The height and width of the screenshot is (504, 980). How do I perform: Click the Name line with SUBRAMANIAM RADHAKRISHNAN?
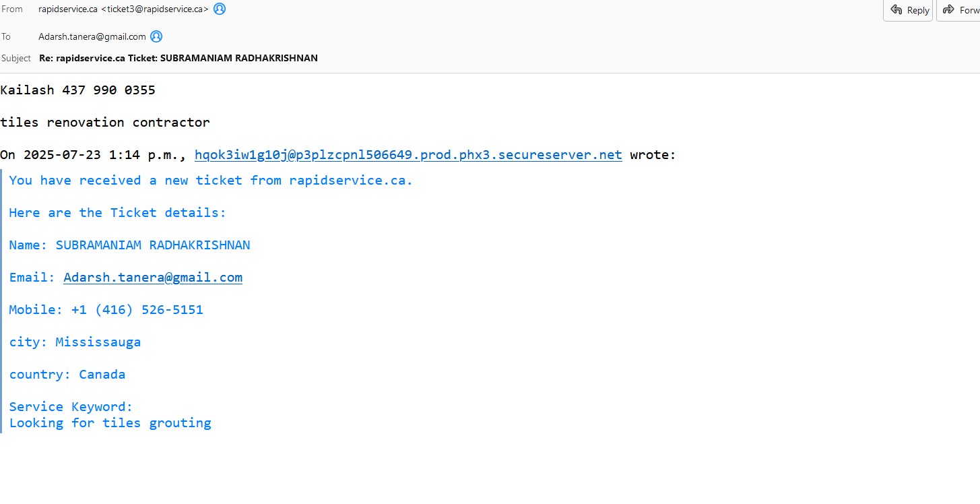click(129, 245)
